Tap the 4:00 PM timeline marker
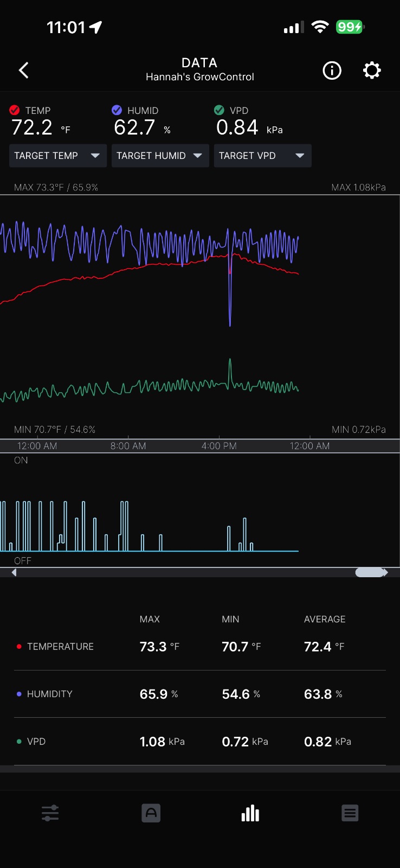This screenshot has width=400, height=868. point(219,446)
